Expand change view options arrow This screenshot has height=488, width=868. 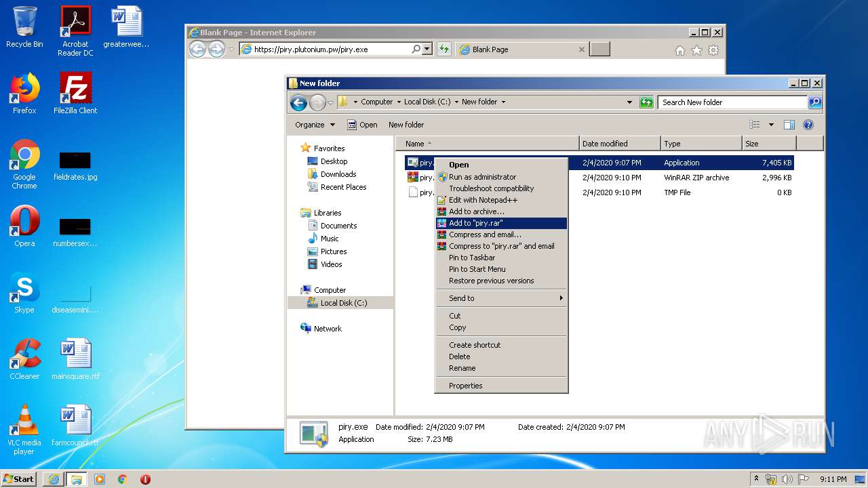771,125
